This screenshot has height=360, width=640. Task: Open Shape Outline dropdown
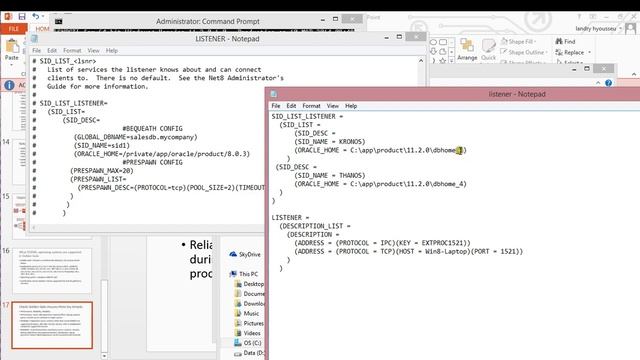click(x=524, y=52)
